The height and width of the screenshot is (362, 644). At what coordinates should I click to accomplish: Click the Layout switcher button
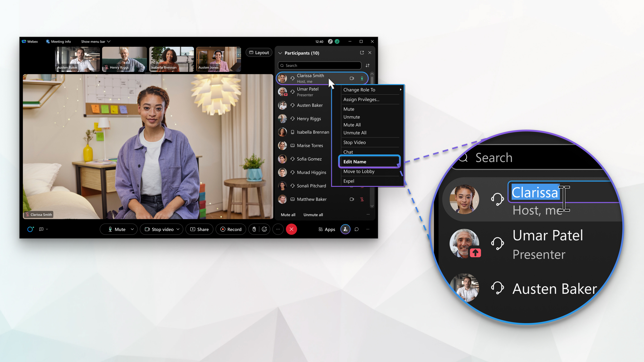pyautogui.click(x=259, y=52)
